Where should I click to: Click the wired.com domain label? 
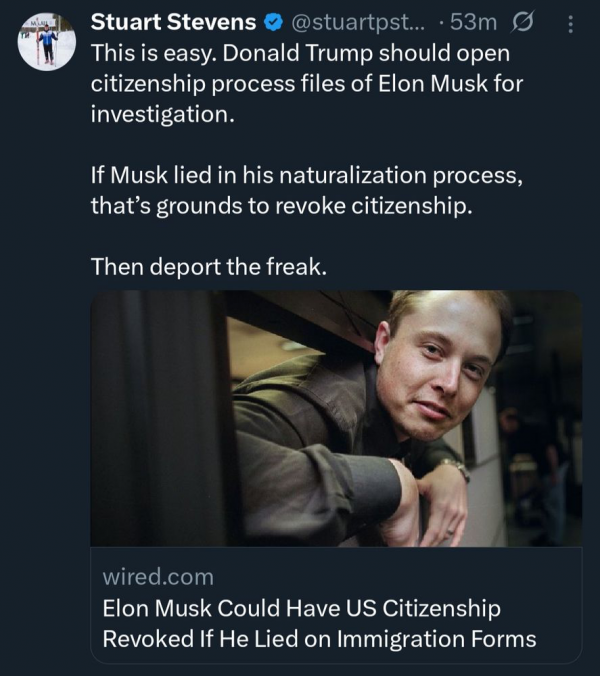point(158,576)
